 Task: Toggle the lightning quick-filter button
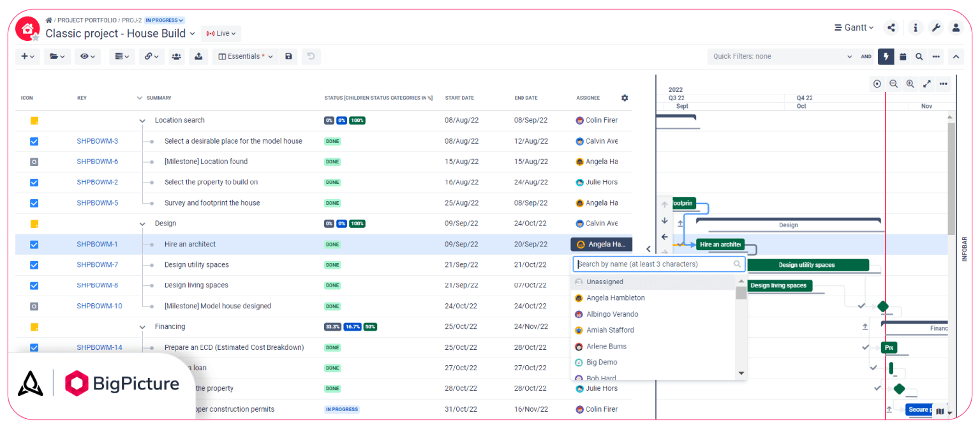coord(886,56)
